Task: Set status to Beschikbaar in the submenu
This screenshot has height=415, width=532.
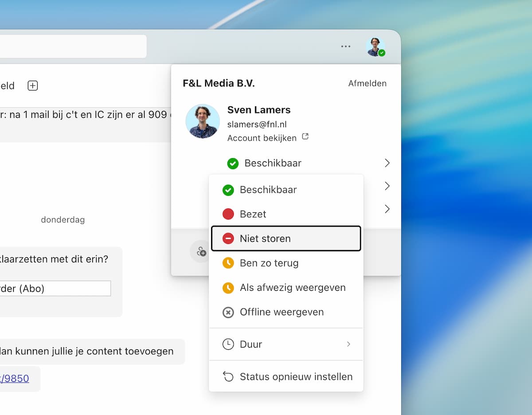Action: [268, 190]
